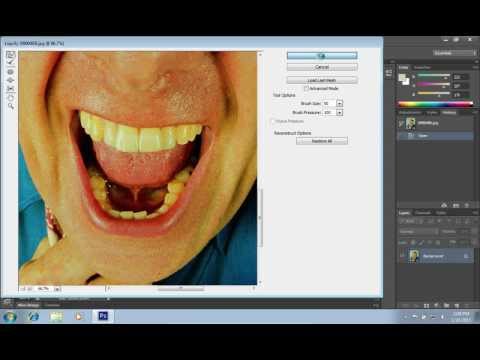Click the first (top) color slider
The height and width of the screenshot is (360, 480).
pos(434,76)
